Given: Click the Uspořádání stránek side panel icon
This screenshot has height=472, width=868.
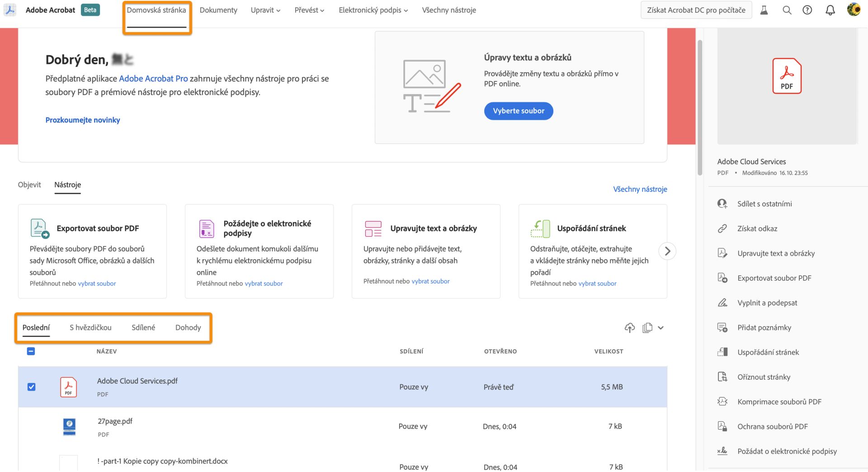Looking at the screenshot, I should tap(722, 352).
